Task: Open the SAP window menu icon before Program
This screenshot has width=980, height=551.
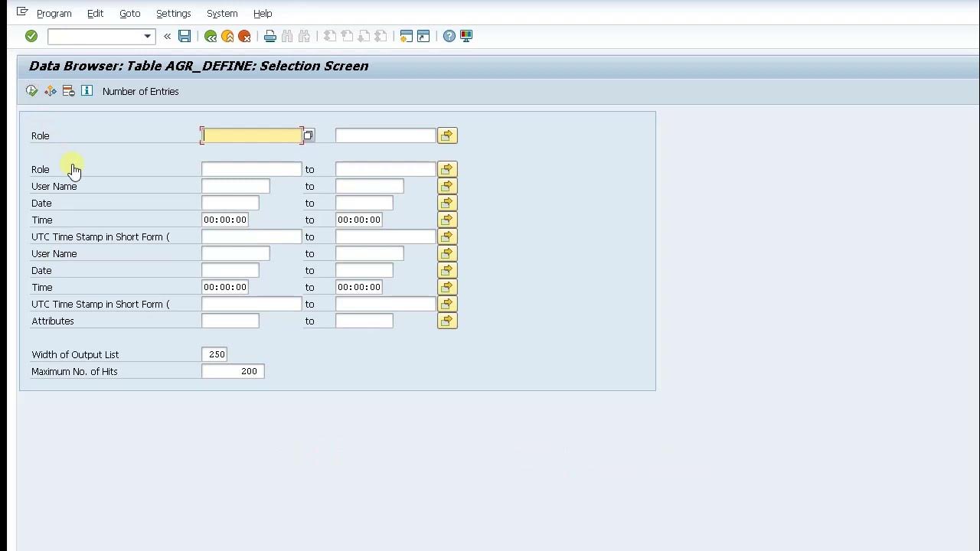Action: pyautogui.click(x=22, y=12)
